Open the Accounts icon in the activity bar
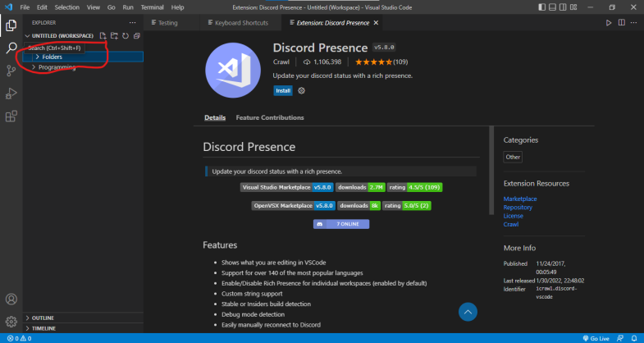Screen dimensions: 644x343 (x=11, y=299)
